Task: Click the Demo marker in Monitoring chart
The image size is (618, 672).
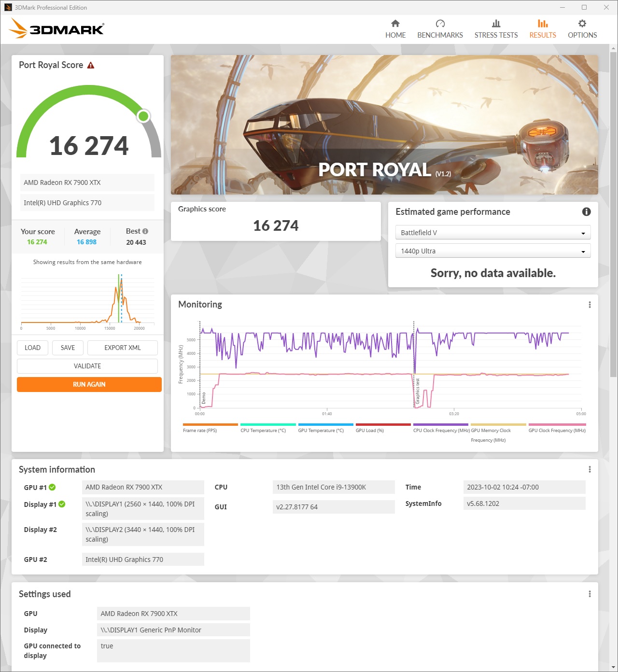Action: coord(204,398)
